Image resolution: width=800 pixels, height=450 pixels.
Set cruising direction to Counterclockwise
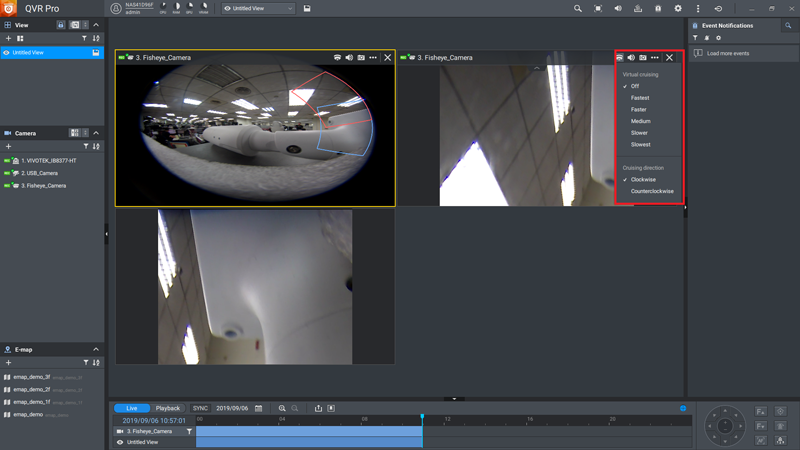pyautogui.click(x=652, y=191)
